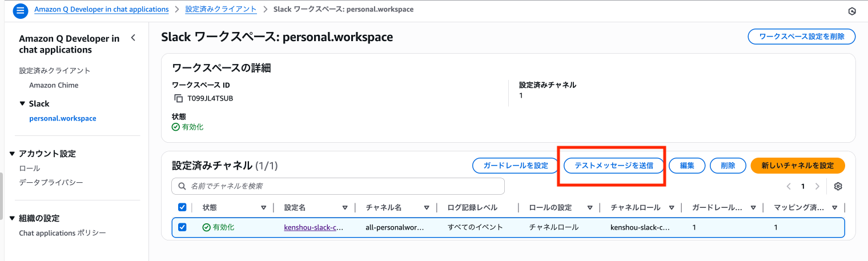Click 有効化 status under 状態 in details
Screen dimensions: 868x261
(188, 127)
